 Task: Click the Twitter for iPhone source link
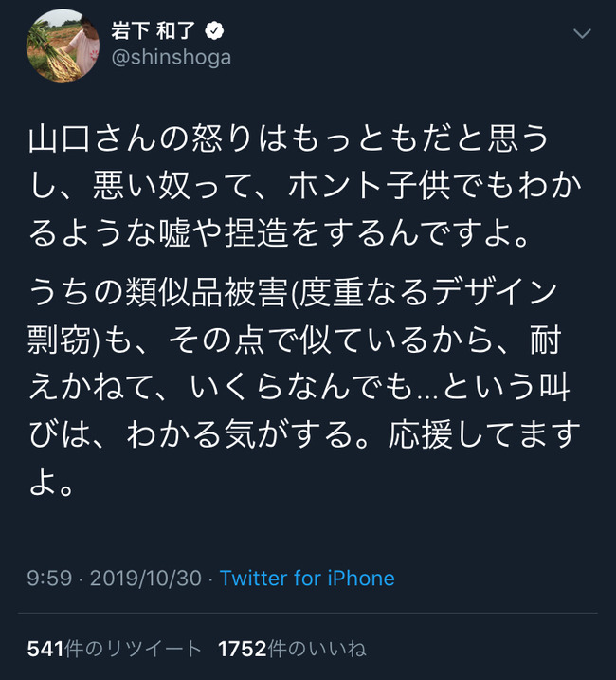[307, 578]
